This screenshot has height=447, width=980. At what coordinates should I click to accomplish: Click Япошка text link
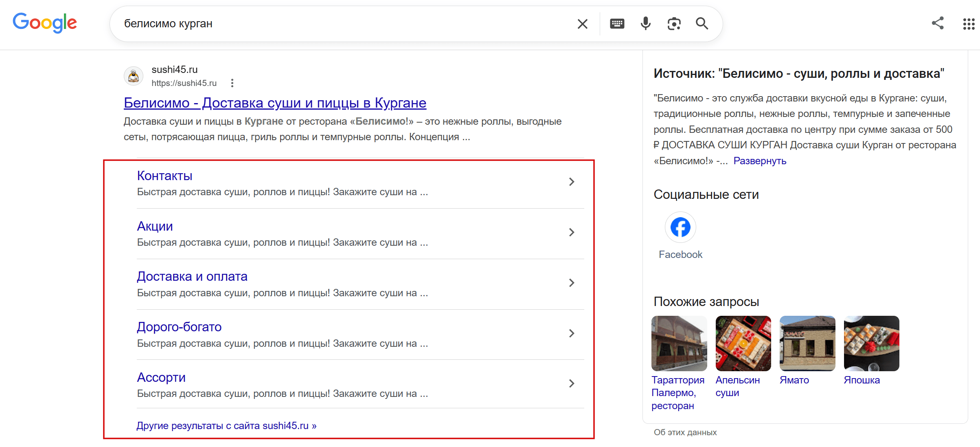point(862,380)
